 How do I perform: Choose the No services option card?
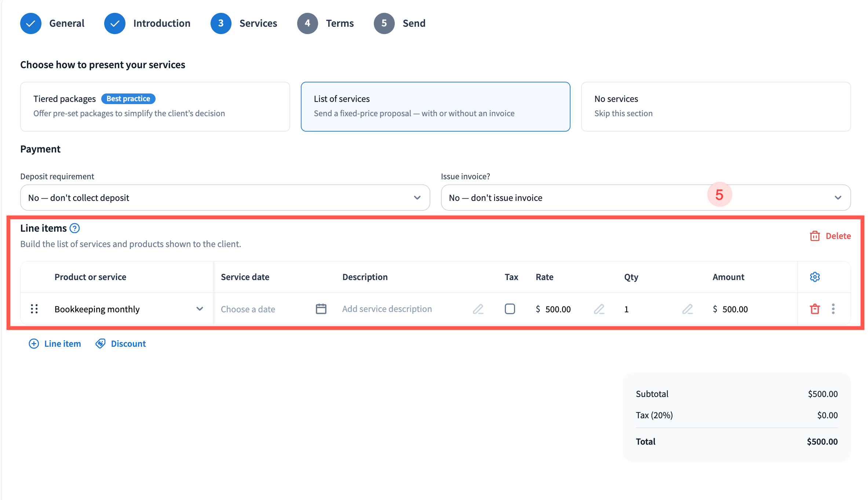click(x=715, y=106)
